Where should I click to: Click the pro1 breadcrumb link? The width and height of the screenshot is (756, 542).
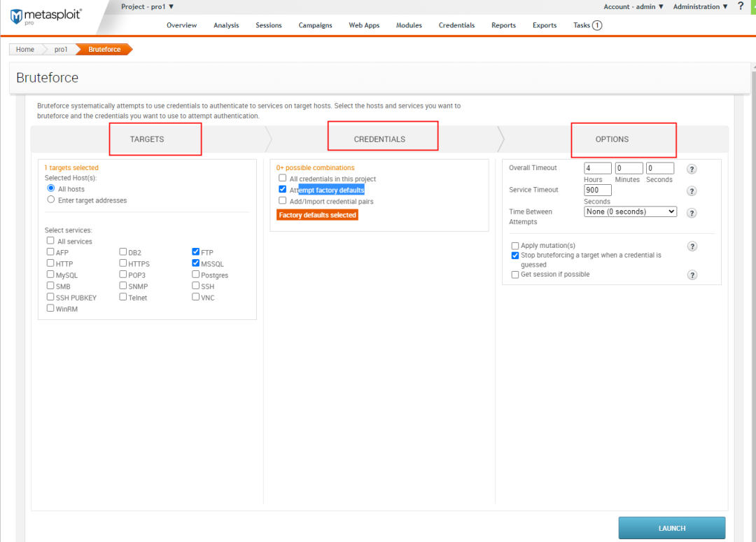click(x=61, y=49)
